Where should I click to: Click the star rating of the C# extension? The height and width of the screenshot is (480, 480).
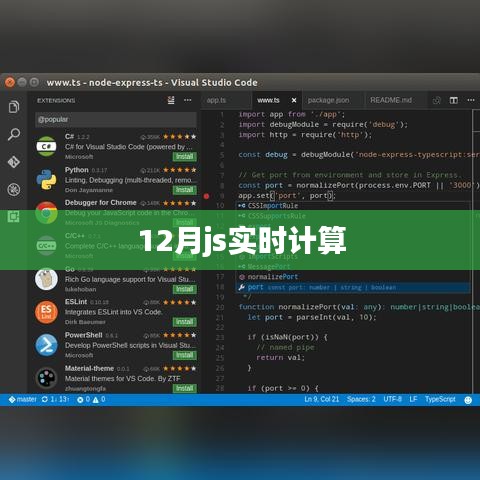click(179, 137)
